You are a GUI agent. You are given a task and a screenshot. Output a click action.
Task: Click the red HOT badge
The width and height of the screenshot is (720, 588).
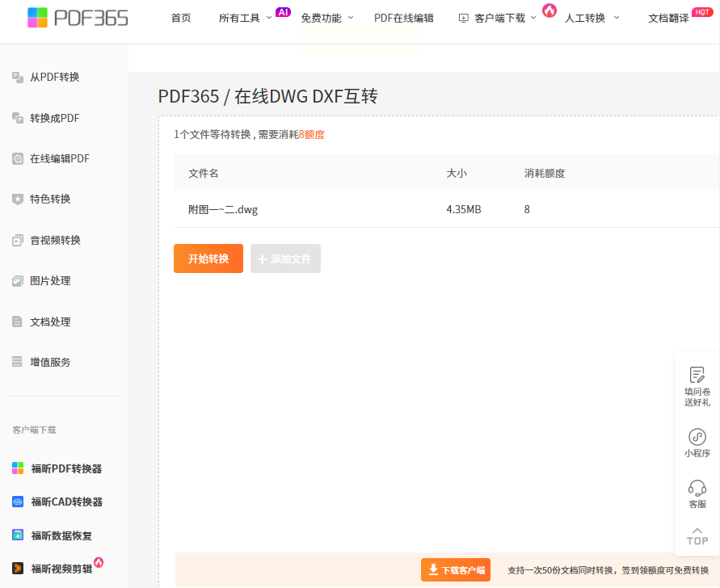pyautogui.click(x=702, y=12)
